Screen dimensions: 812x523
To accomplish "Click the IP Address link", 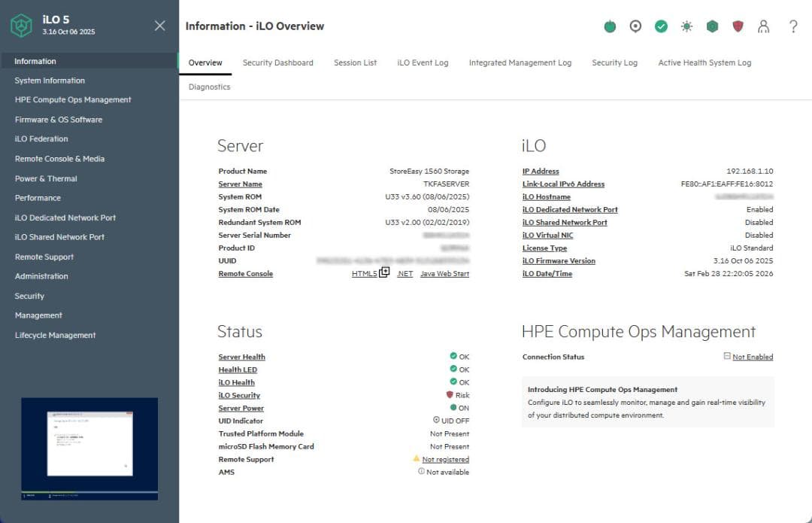I will (x=541, y=171).
